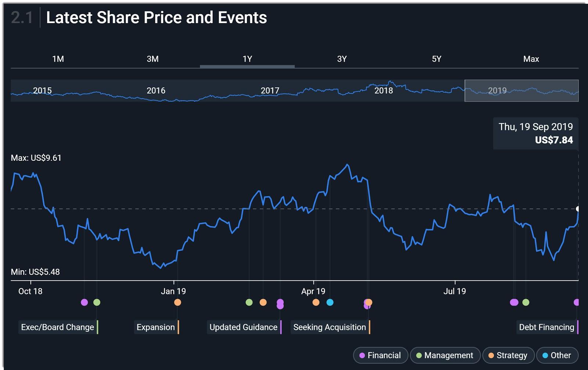Click the purple Financial dot at the far right edge
The width and height of the screenshot is (588, 370).
(x=577, y=302)
